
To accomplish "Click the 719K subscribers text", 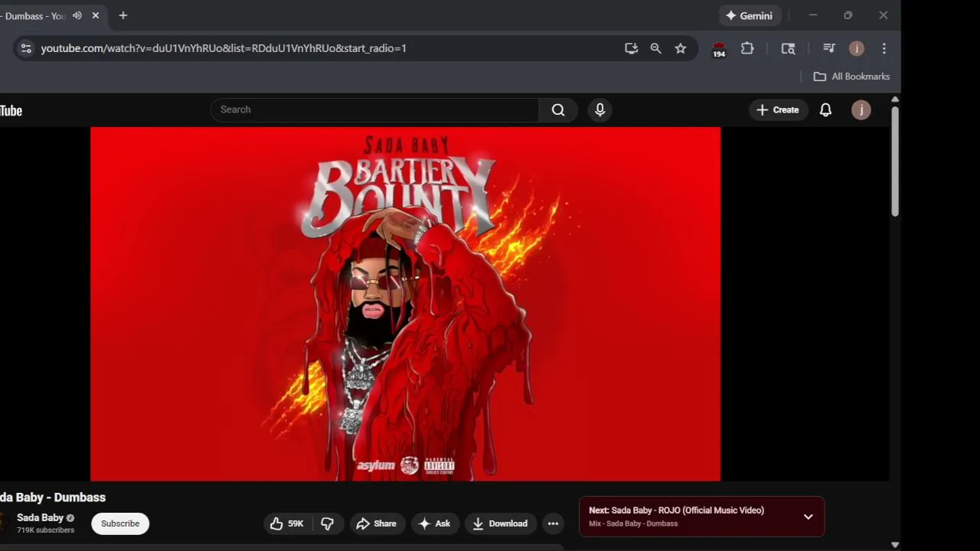I will click(x=45, y=530).
